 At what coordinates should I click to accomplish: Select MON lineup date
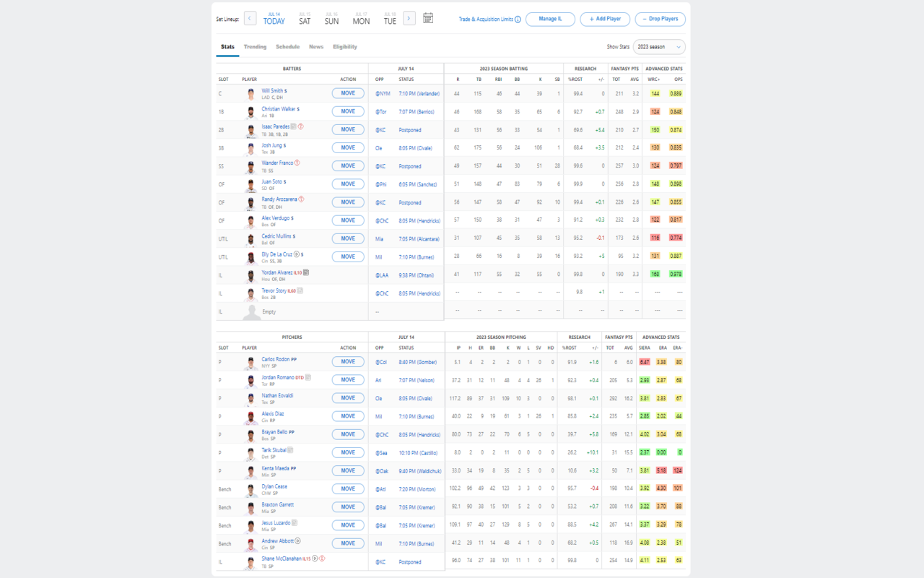coord(361,19)
